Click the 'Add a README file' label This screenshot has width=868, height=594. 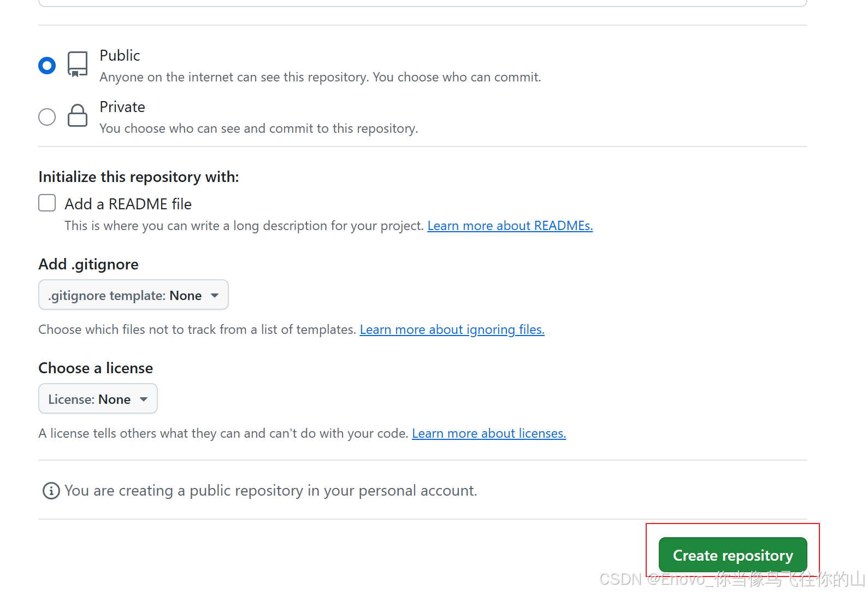coord(128,204)
